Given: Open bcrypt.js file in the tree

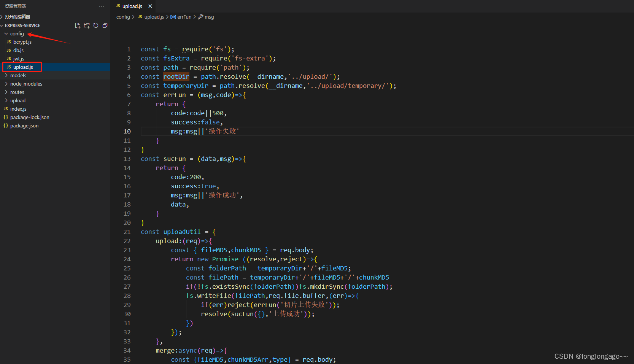Looking at the screenshot, I should (x=22, y=42).
